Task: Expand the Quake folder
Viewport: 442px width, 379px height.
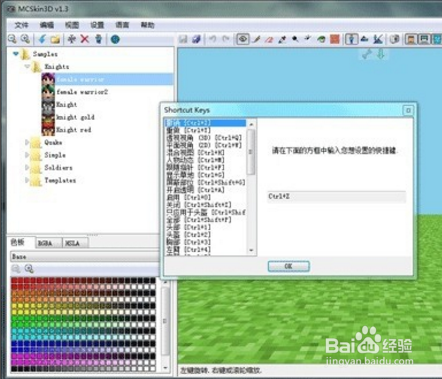Action: [x=27, y=142]
